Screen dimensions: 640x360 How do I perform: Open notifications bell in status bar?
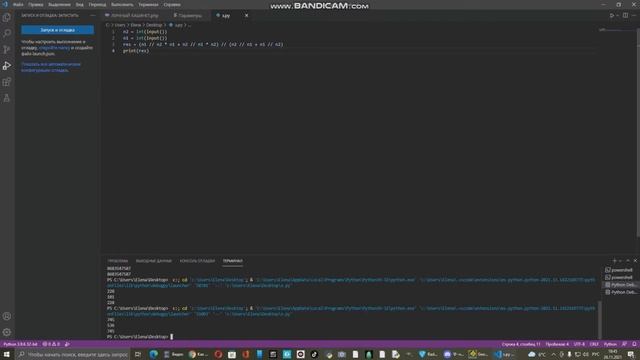(634, 344)
